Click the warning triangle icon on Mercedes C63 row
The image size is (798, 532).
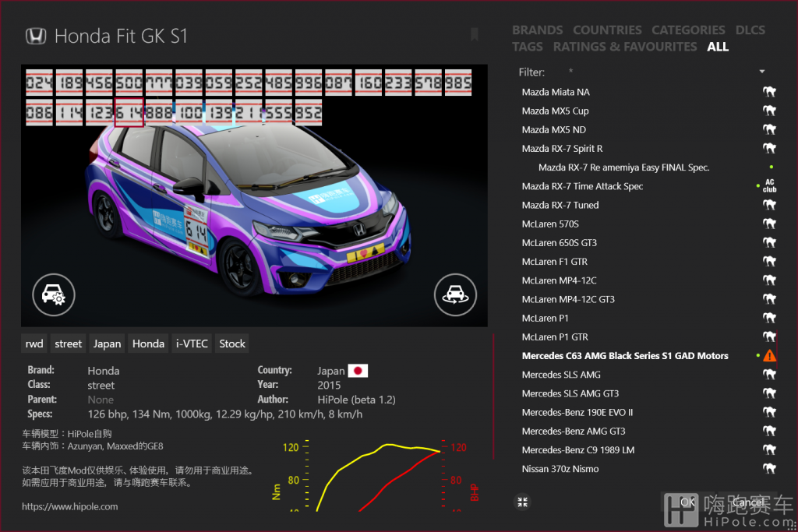[x=769, y=355]
